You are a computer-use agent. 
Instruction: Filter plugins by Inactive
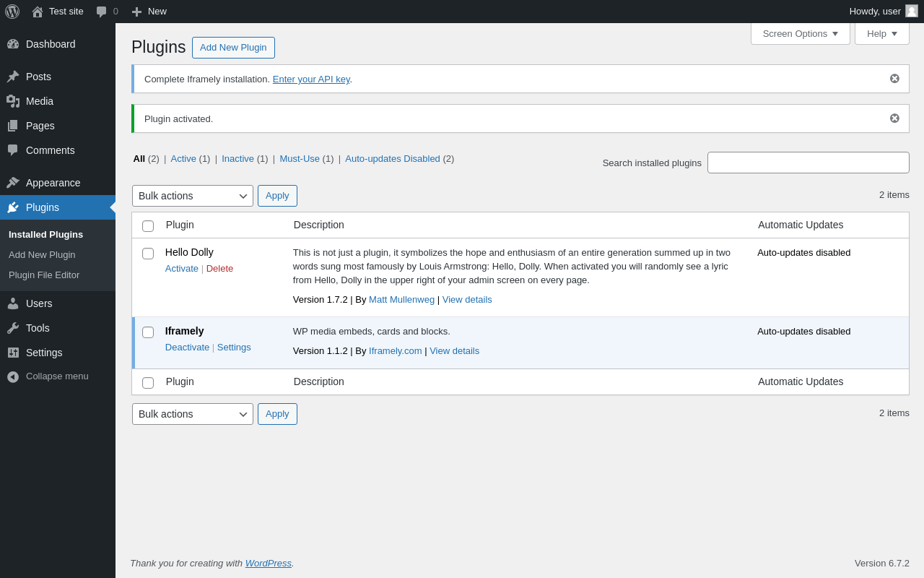[x=237, y=159]
